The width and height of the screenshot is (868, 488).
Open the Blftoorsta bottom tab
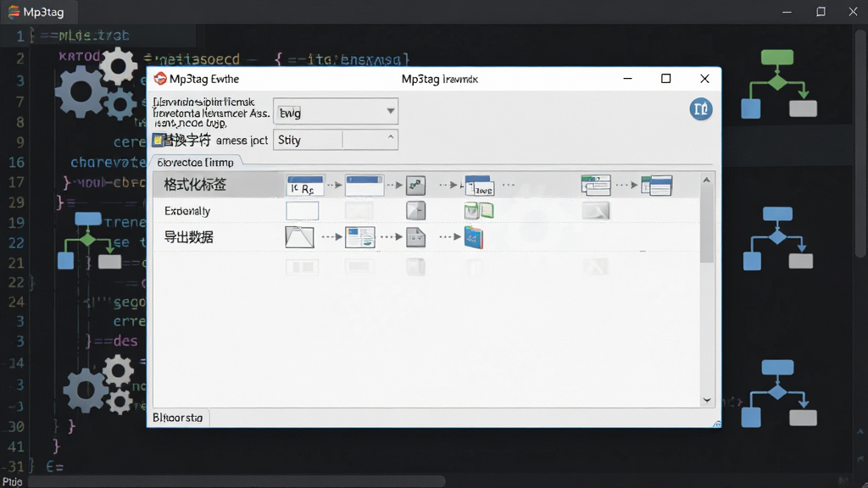click(178, 417)
